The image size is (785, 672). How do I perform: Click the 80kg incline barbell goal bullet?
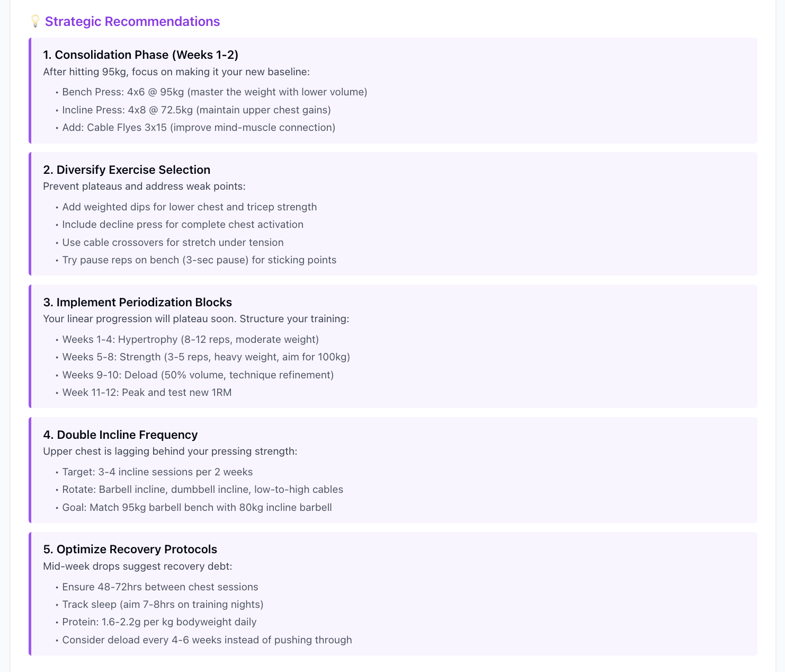(x=197, y=507)
